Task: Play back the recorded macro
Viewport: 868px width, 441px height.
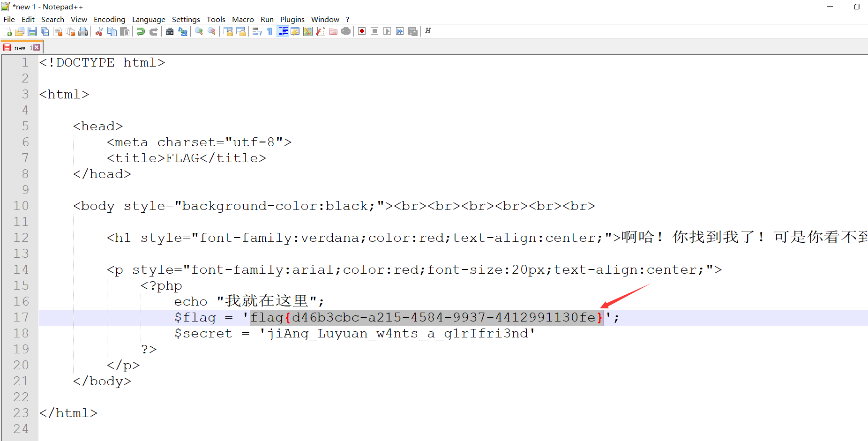Action: pos(387,31)
